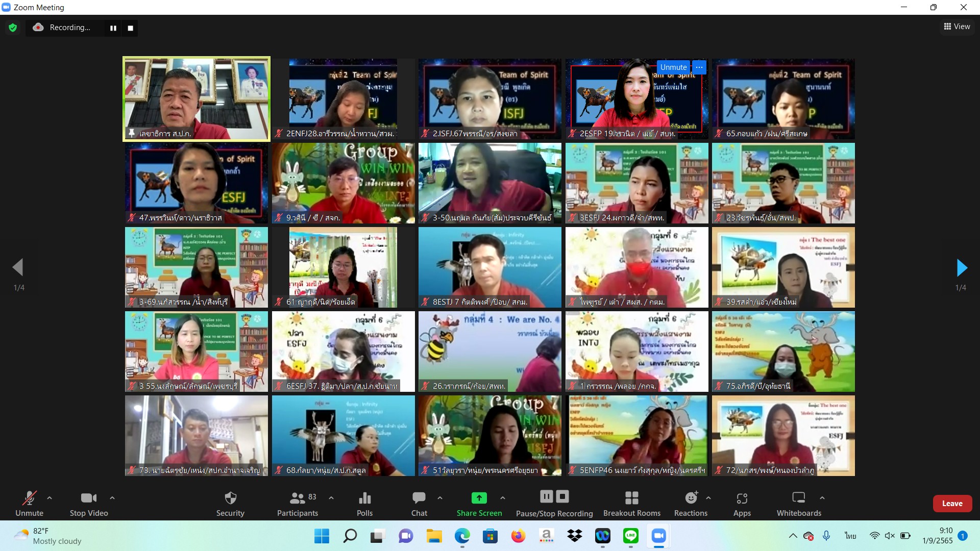This screenshot has width=980, height=551.
Task: Expand Reactions options arrow
Action: [x=708, y=497]
